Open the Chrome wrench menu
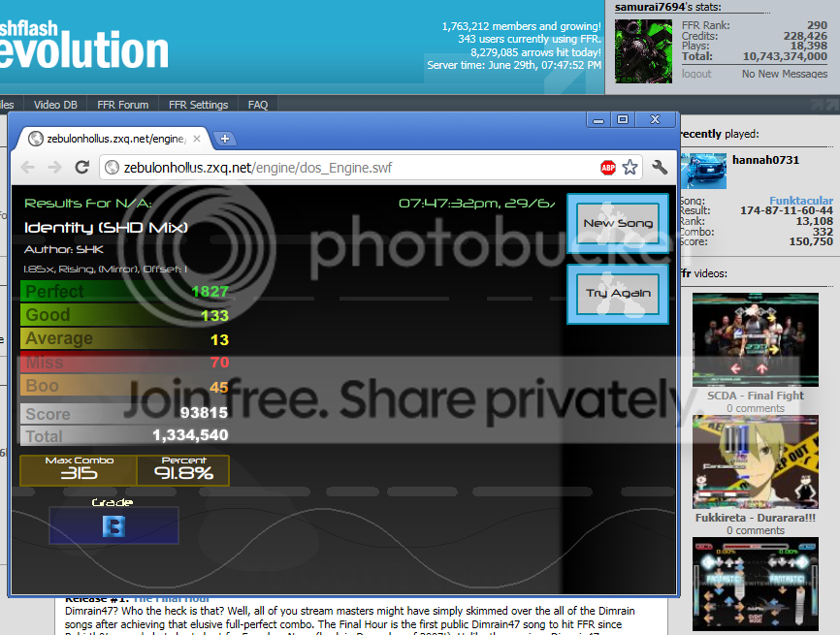 pyautogui.click(x=661, y=168)
